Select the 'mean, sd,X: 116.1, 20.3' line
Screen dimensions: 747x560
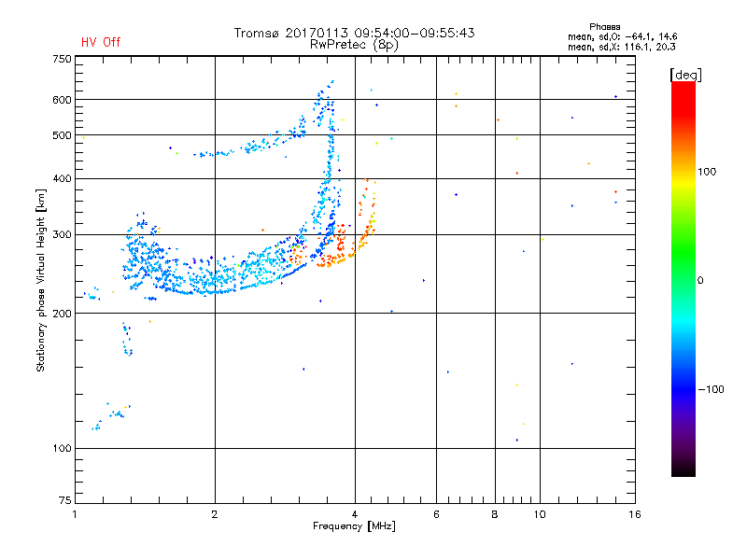(x=621, y=47)
